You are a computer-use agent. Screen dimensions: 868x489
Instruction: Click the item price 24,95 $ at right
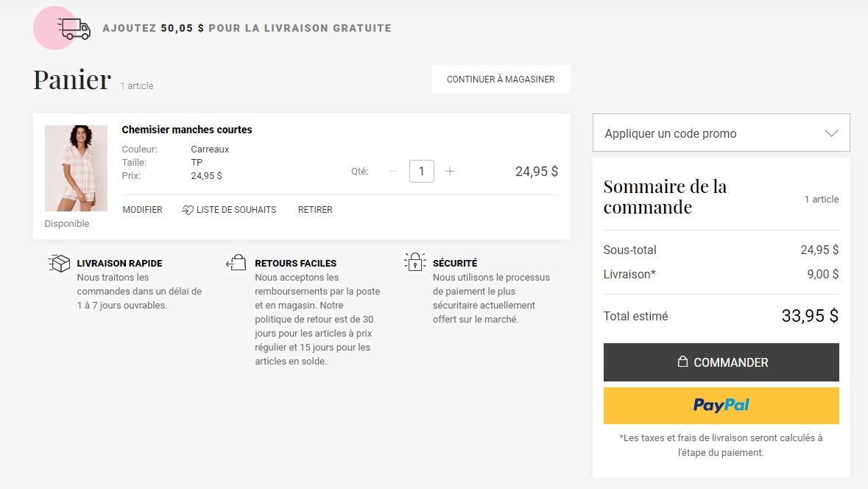pos(537,172)
